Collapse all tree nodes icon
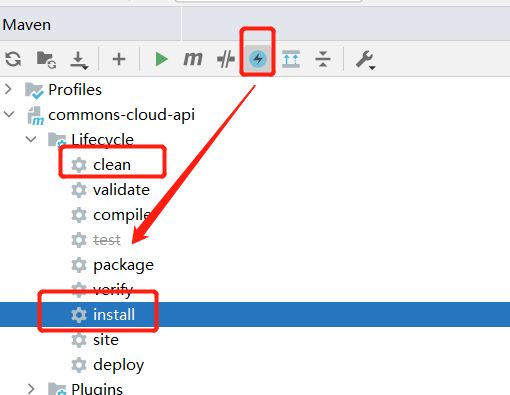Screen dimensions: 510x395 [323, 59]
